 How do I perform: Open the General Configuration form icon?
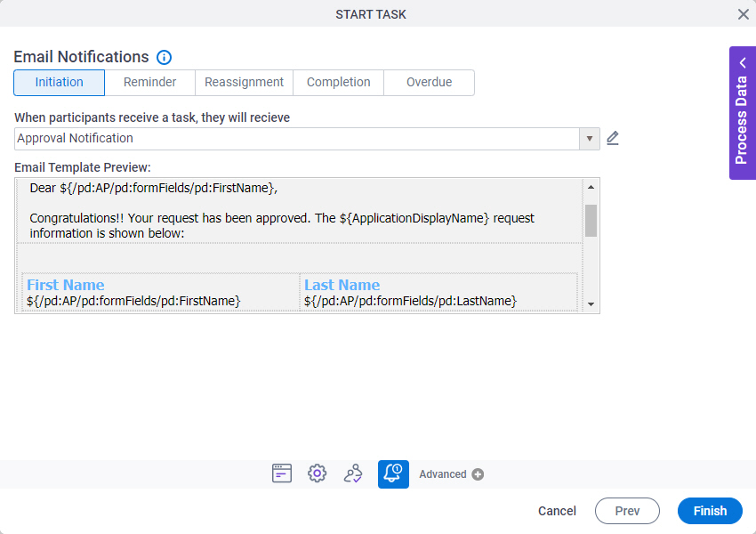tap(282, 473)
